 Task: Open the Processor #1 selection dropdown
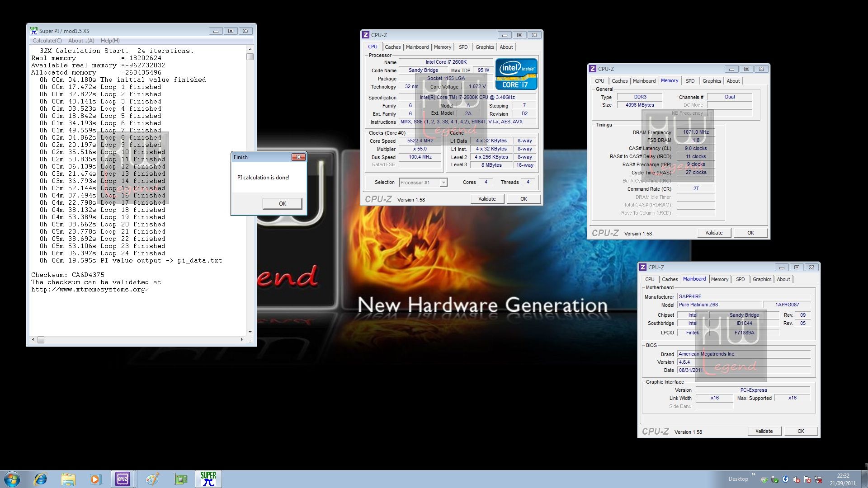click(423, 183)
